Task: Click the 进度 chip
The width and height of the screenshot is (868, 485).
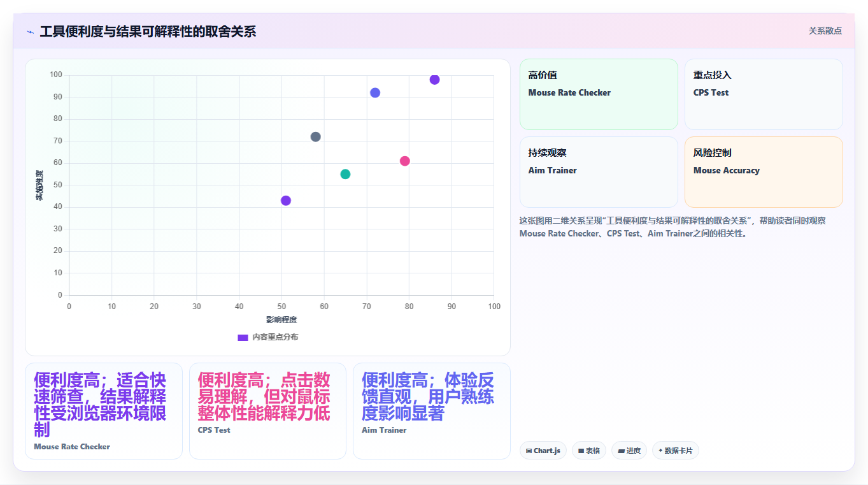Action: point(629,451)
